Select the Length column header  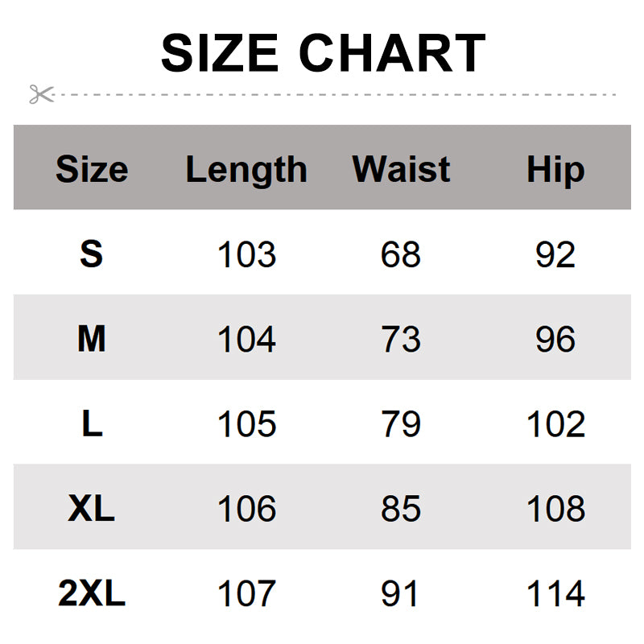[246, 170]
